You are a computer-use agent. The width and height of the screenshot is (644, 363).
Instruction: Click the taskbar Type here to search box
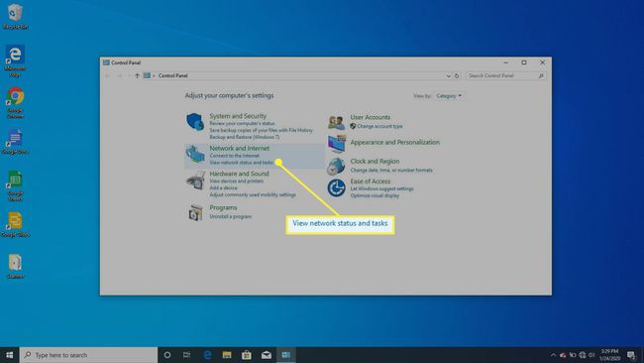pyautogui.click(x=89, y=355)
